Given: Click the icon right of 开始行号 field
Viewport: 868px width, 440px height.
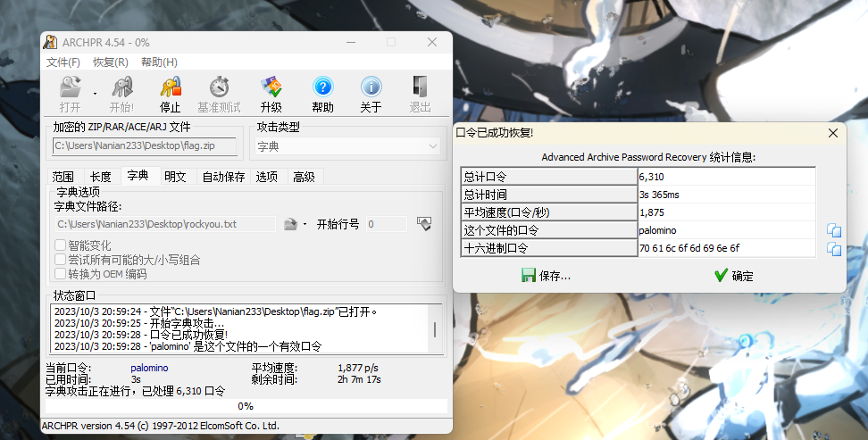Looking at the screenshot, I should (x=424, y=224).
